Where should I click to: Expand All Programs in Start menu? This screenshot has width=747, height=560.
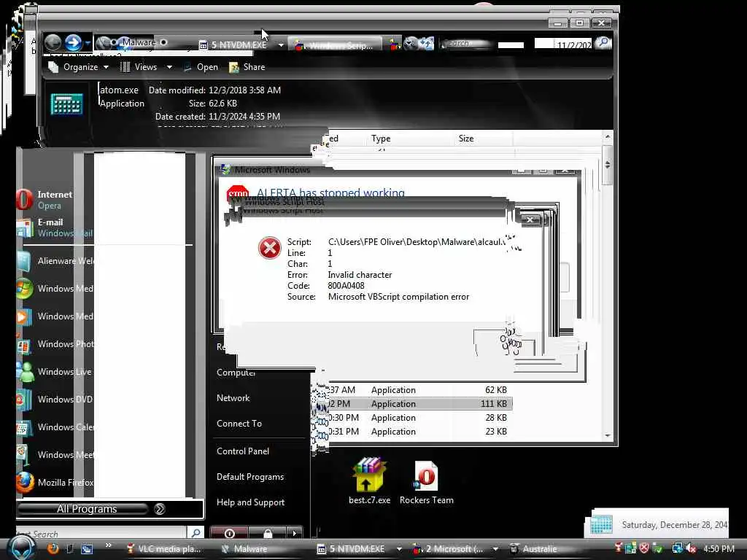(111, 509)
